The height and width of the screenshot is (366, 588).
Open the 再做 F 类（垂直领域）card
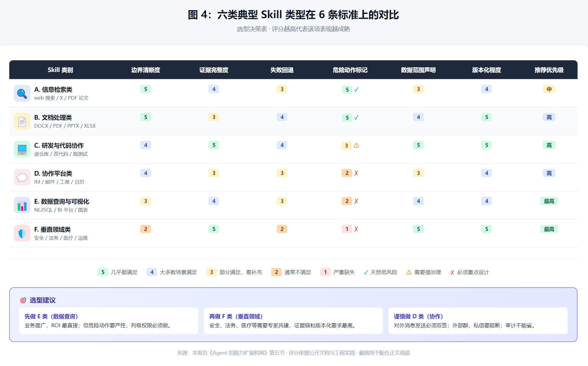click(293, 321)
